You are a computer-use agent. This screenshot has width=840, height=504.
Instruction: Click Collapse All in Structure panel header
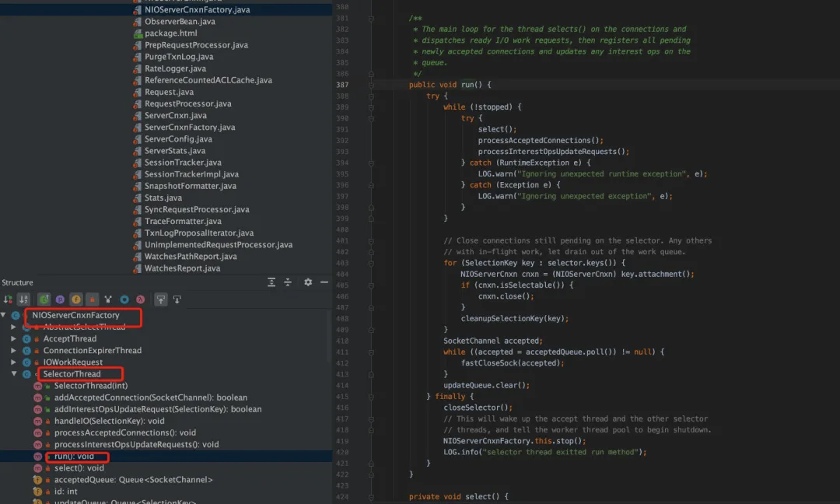click(287, 282)
